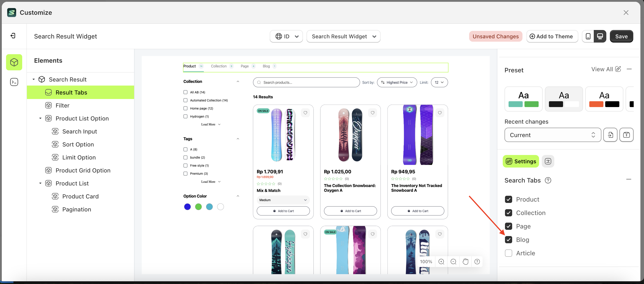The image size is (644, 284).
Task: Select the Elements cube icon in left sidebar
Action: point(14,62)
